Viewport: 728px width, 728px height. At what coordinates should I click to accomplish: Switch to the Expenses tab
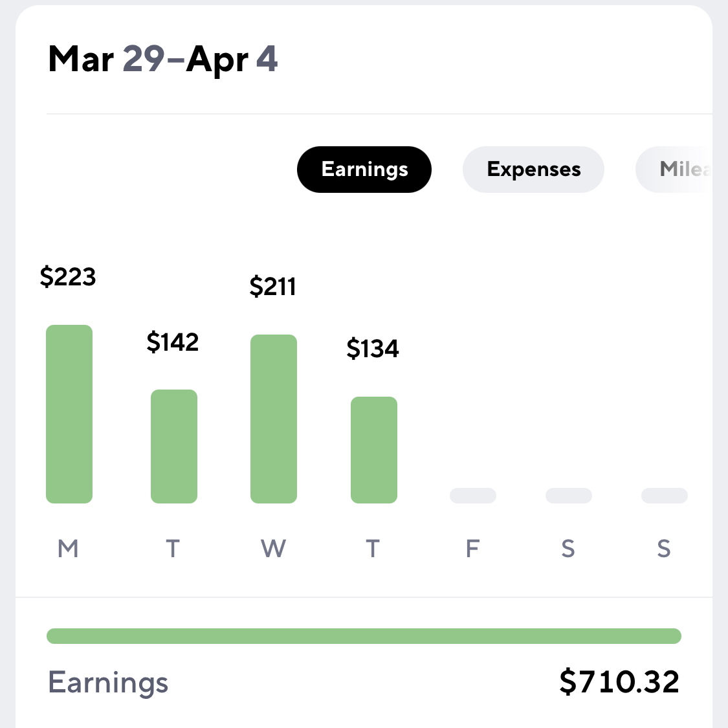click(x=533, y=170)
